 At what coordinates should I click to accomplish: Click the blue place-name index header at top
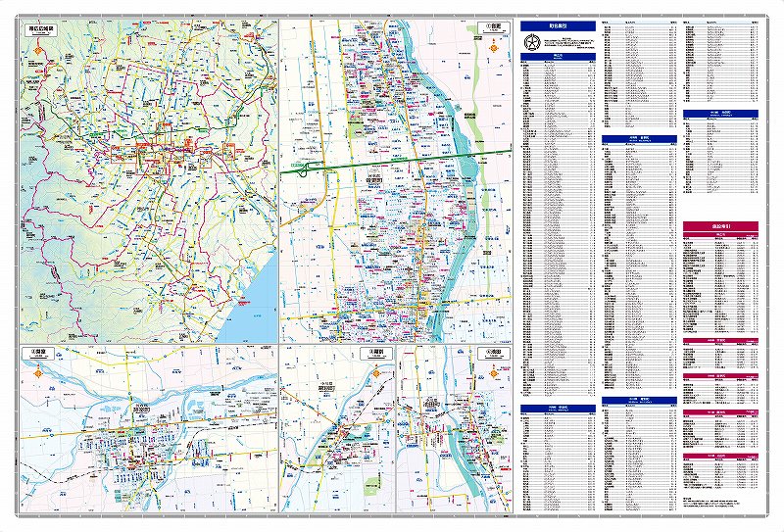tap(557, 25)
